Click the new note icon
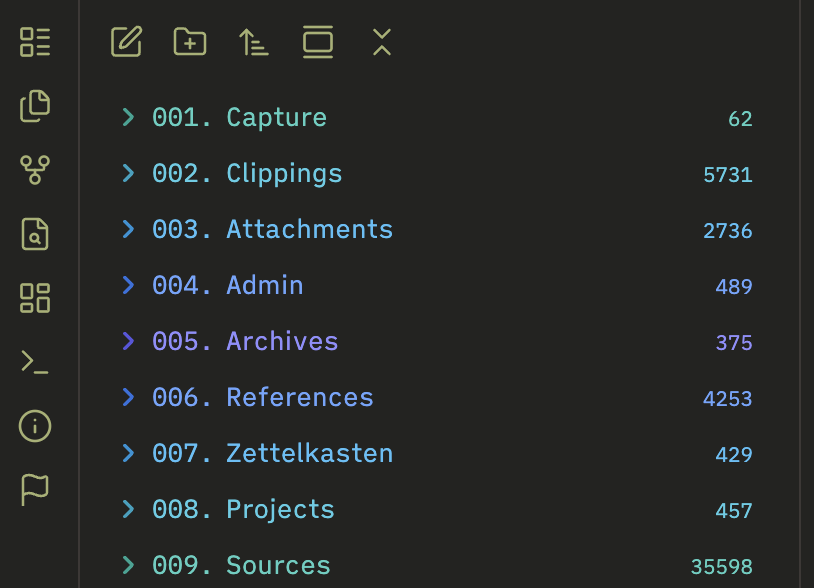Screen dimensions: 814x588 [126, 42]
